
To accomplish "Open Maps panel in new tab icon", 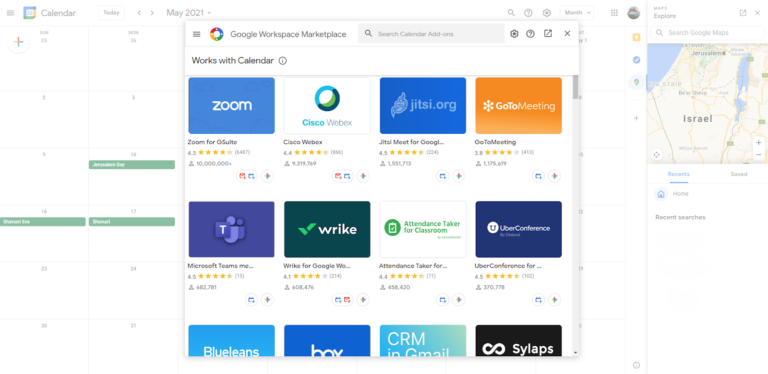I will pos(743,13).
